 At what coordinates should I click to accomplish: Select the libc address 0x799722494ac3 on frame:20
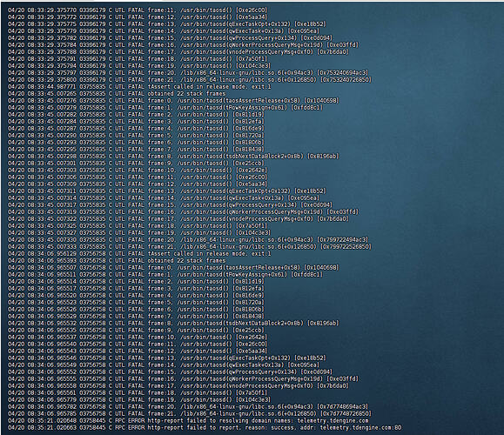pyautogui.click(x=342, y=239)
